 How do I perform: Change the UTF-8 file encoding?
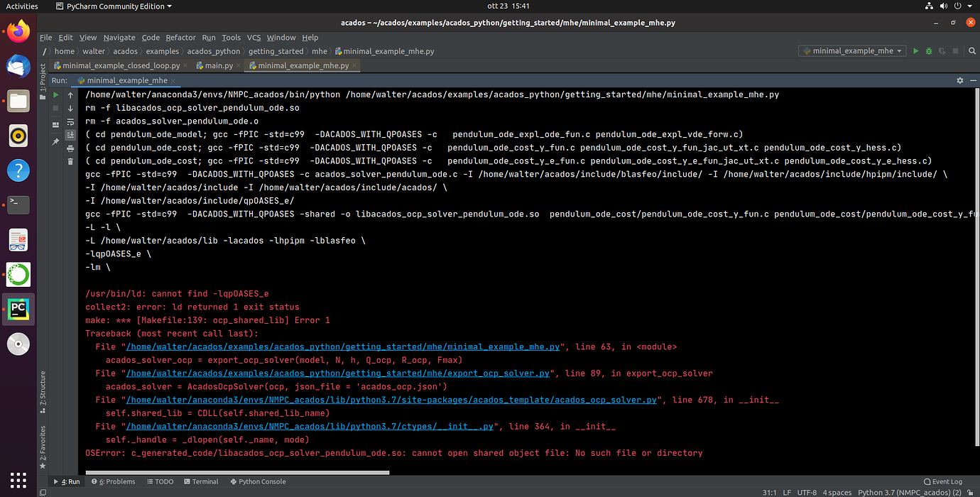[805, 492]
